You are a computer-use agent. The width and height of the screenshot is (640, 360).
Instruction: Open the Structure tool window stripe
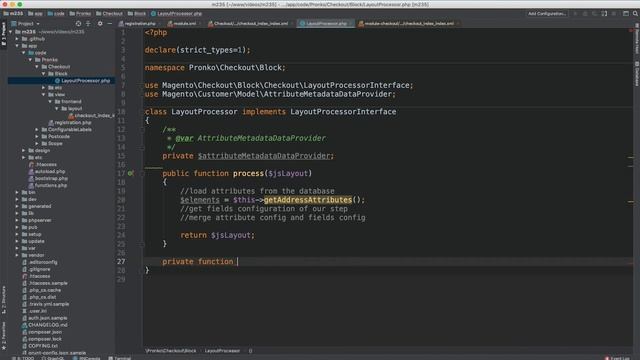tap(3, 300)
